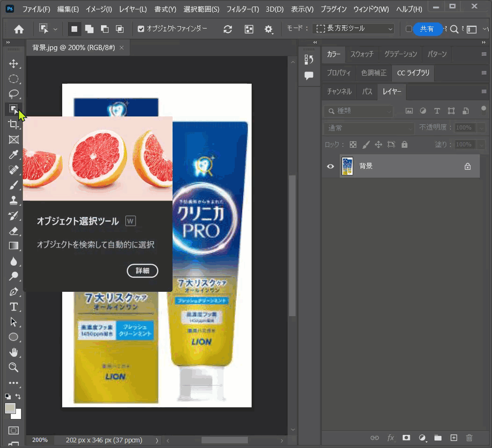
Task: Hide the 背景 layer with eye icon
Action: point(330,166)
